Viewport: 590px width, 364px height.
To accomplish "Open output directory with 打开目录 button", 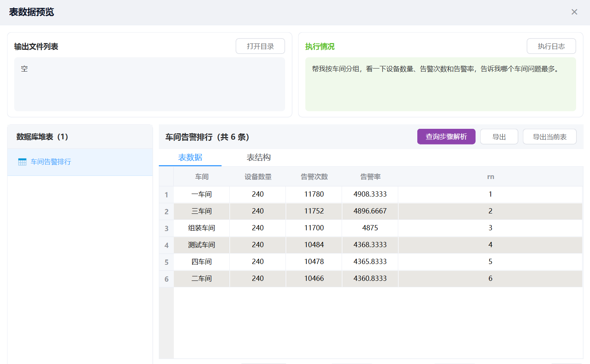I will [260, 46].
